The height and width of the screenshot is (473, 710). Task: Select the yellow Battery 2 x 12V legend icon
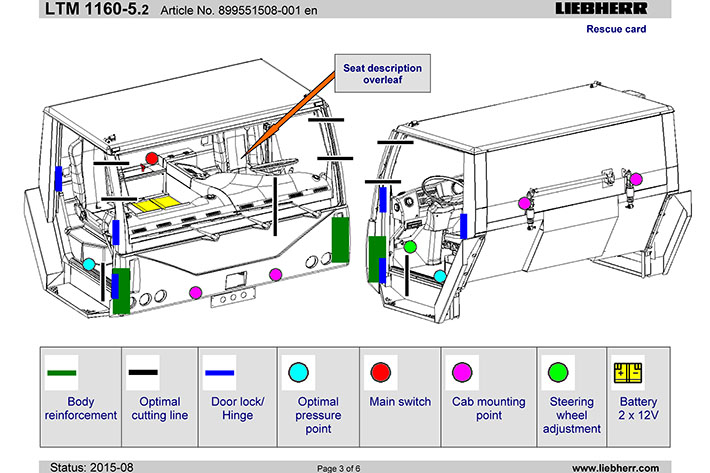point(627,373)
